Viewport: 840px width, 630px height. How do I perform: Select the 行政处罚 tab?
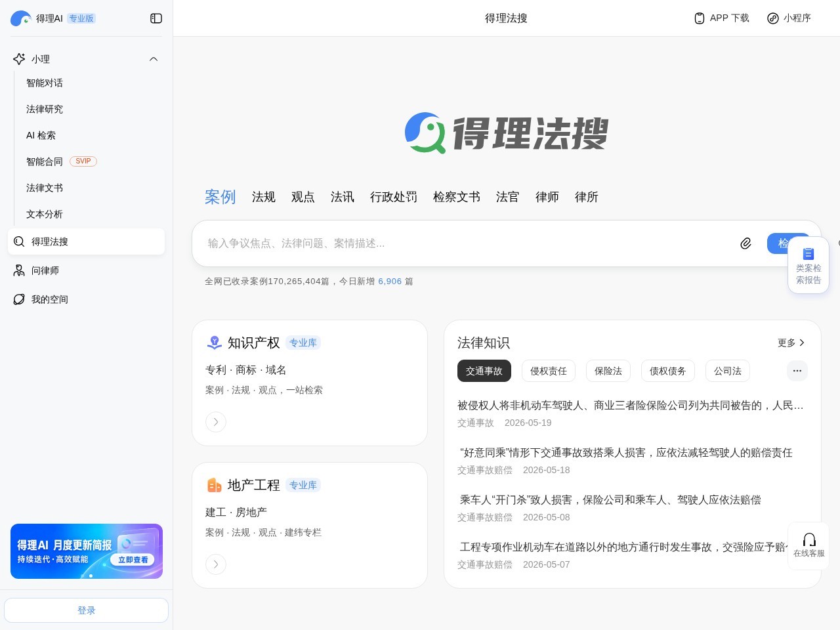(394, 197)
